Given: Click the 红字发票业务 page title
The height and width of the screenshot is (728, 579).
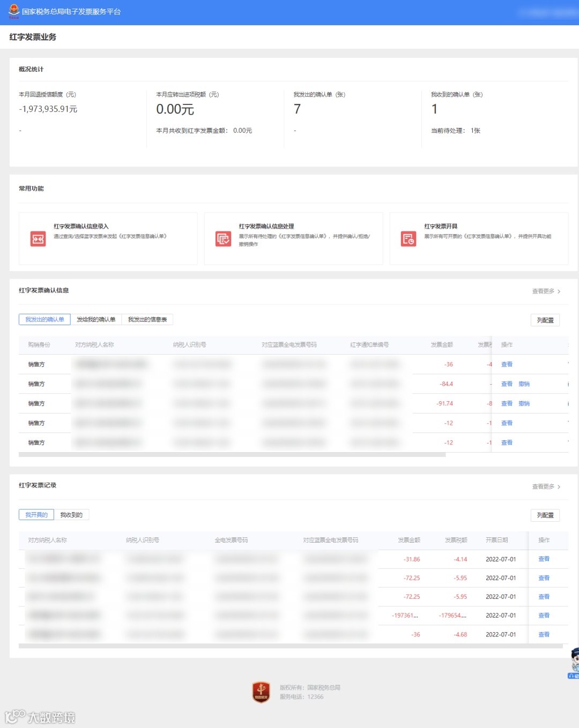Looking at the screenshot, I should coord(33,37).
